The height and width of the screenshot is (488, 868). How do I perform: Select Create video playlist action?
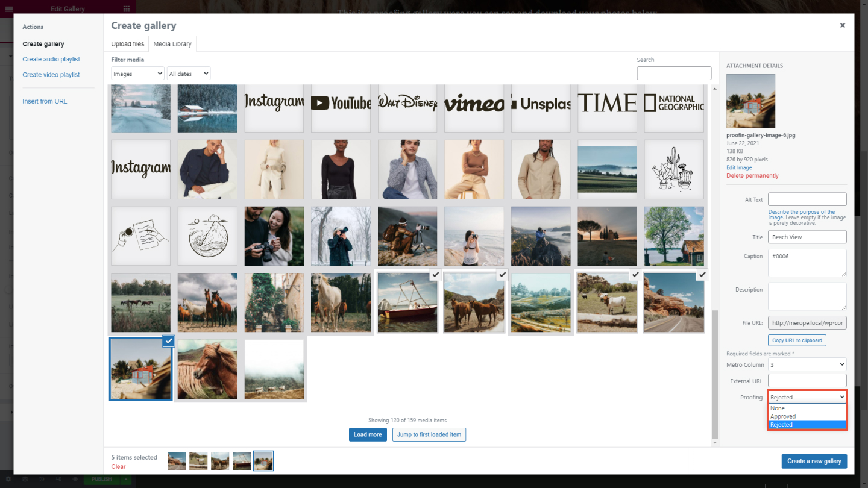click(x=51, y=75)
